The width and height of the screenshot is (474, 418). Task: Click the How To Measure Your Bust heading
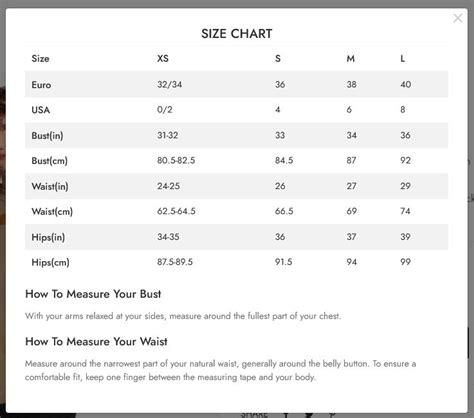coord(93,294)
